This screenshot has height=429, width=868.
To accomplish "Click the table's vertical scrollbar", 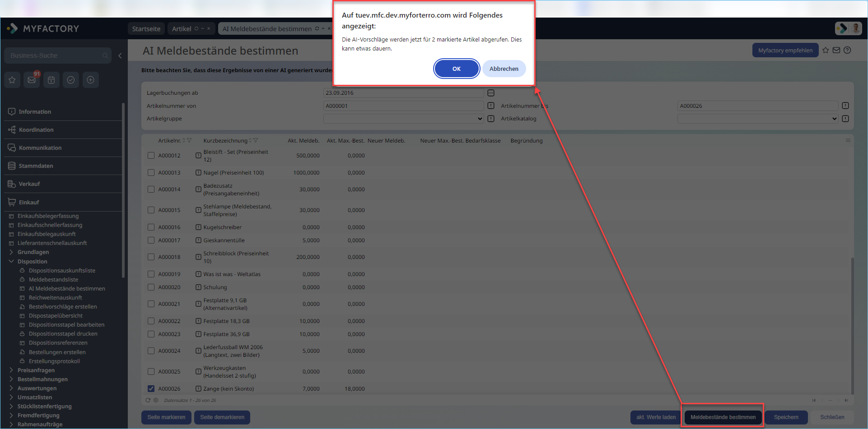I will pyautogui.click(x=853, y=326).
